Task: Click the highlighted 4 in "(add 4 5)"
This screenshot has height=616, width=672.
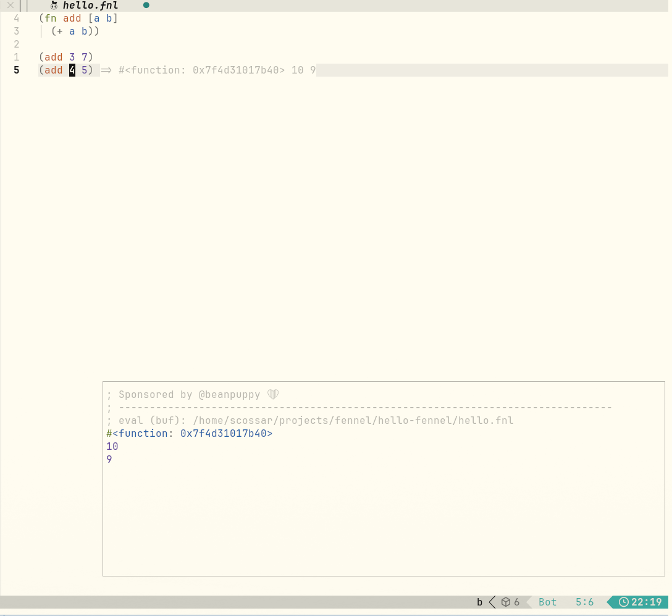Action: click(72, 70)
